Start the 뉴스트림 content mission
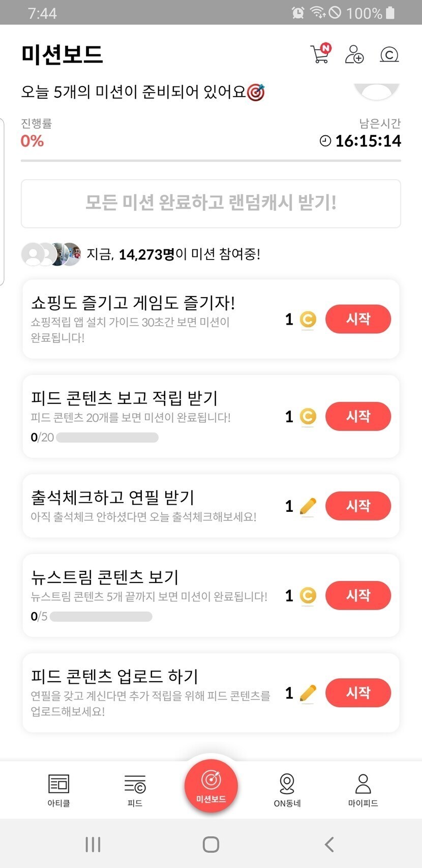Viewport: 422px width, 868px height. (x=358, y=595)
